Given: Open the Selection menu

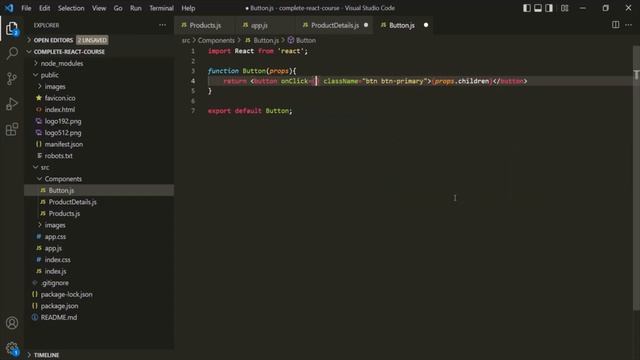Looking at the screenshot, I should [71, 8].
